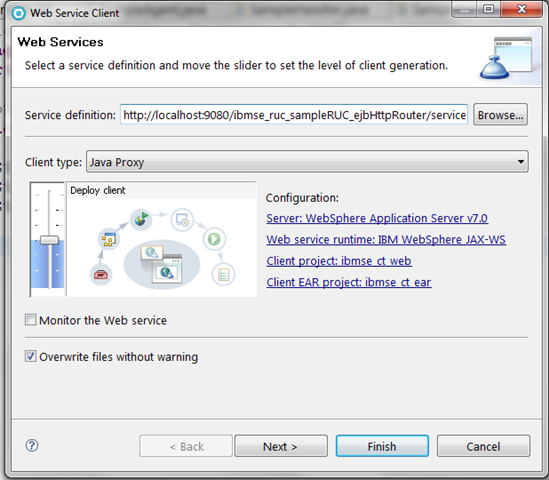This screenshot has width=549, height=480.
Task: Click the client generation level slider handle
Action: [x=49, y=240]
